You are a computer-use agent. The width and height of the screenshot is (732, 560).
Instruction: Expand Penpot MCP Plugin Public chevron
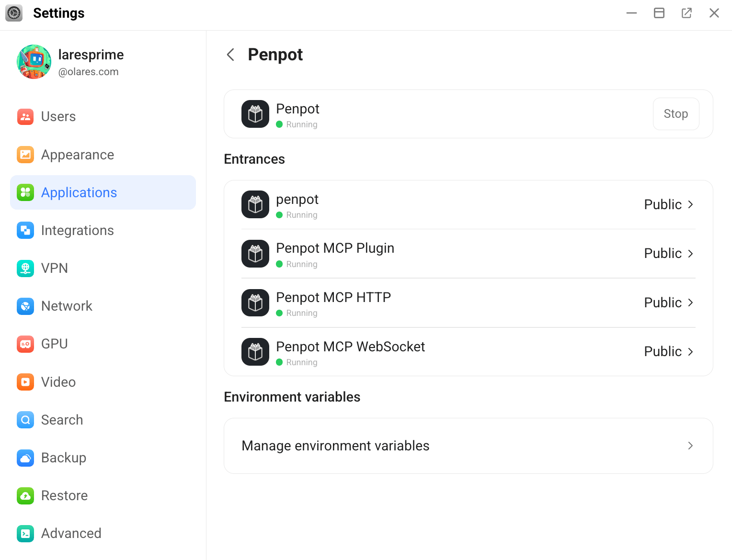pyautogui.click(x=690, y=254)
